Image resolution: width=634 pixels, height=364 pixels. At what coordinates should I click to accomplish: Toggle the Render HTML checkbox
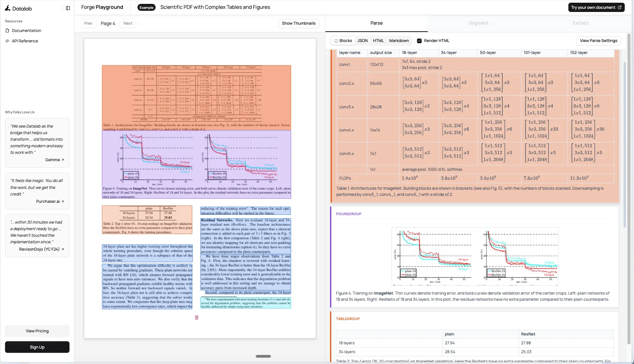point(419,40)
